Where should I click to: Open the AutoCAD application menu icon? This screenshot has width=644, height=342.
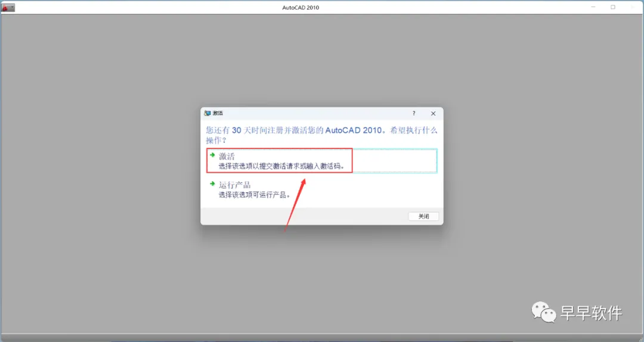click(x=8, y=7)
